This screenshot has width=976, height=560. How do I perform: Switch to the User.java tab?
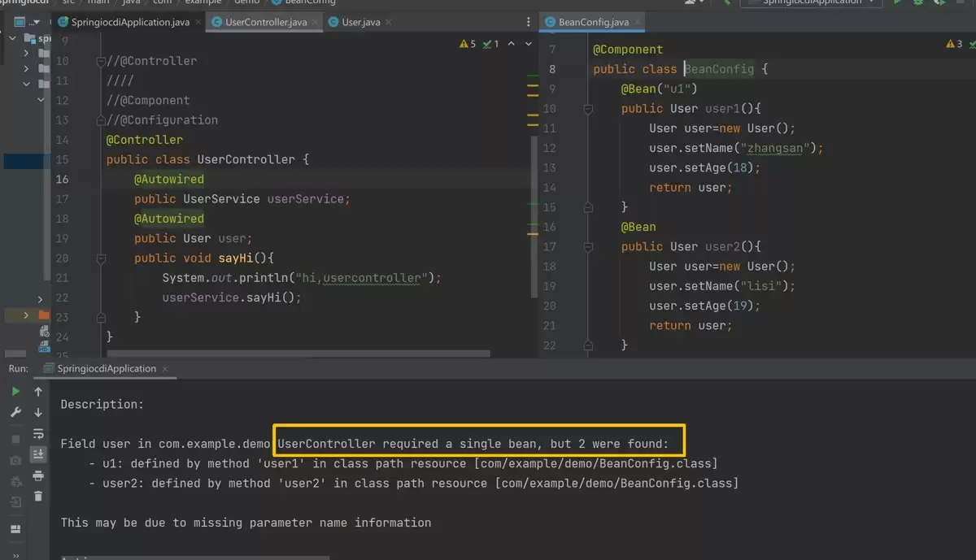[x=361, y=22]
